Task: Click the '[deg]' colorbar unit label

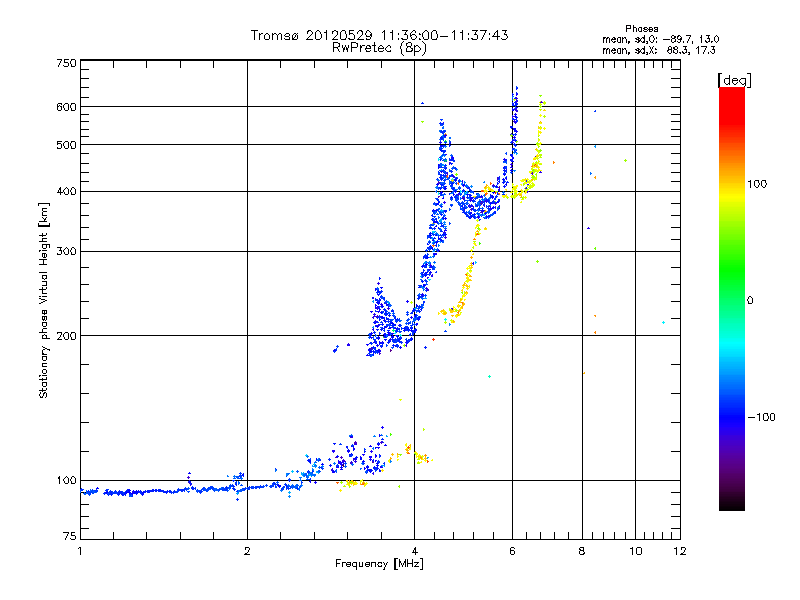Action: click(734, 80)
